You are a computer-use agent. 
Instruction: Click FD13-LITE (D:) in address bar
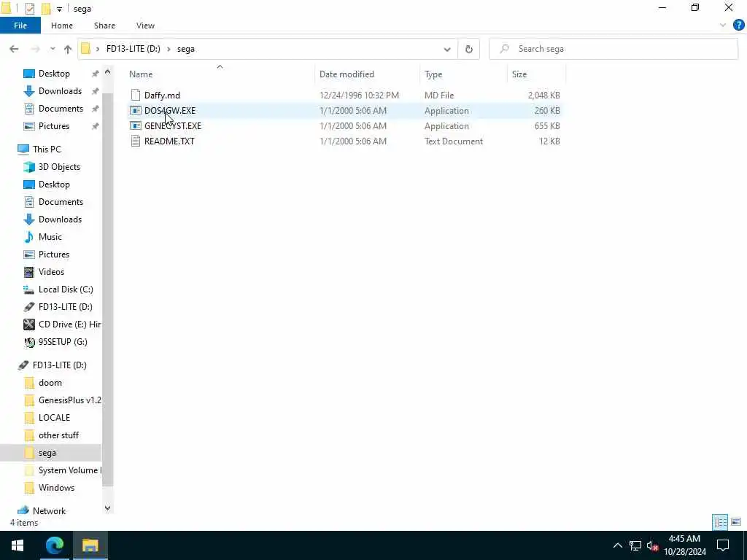click(133, 49)
